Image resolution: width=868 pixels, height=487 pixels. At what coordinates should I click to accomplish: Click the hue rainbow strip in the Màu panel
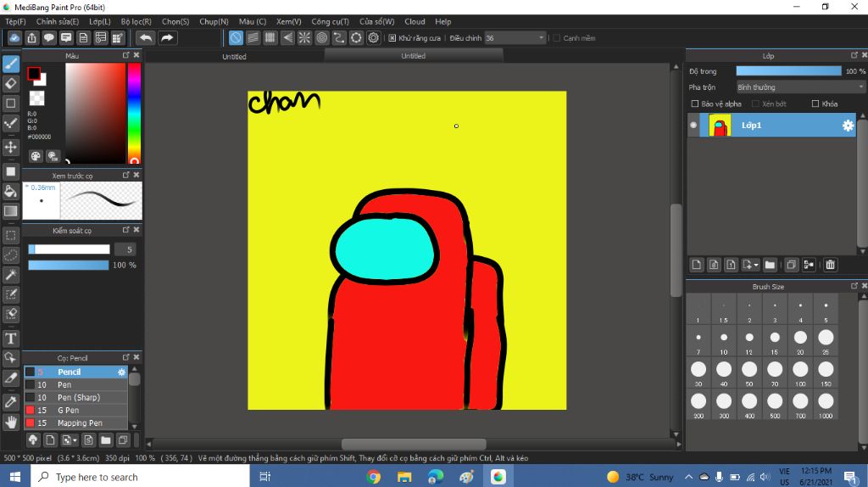tap(134, 113)
